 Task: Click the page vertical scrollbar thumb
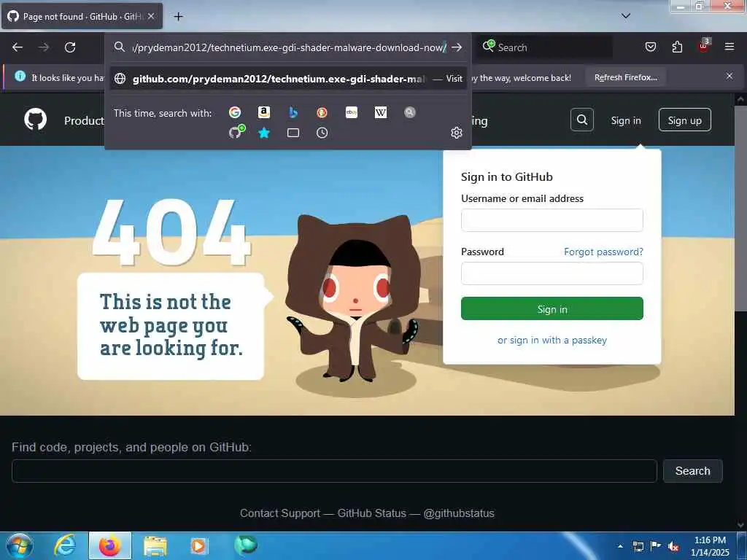(x=740, y=209)
